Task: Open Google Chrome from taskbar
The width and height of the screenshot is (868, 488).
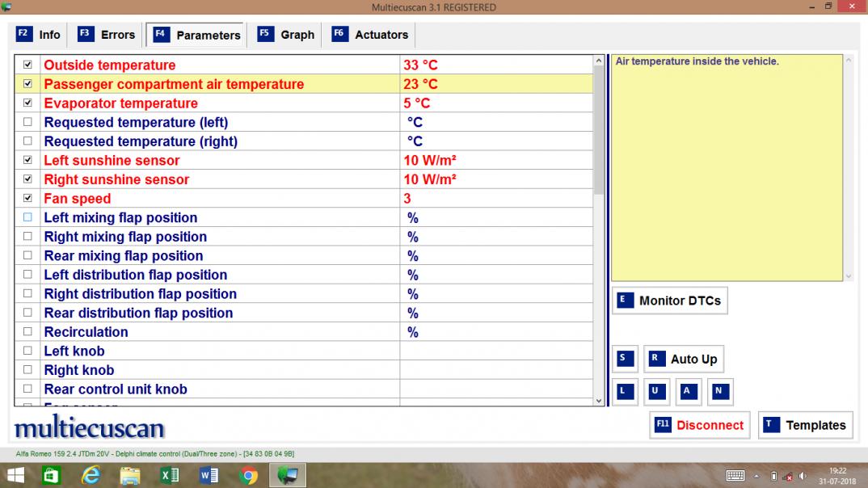Action: [249, 475]
